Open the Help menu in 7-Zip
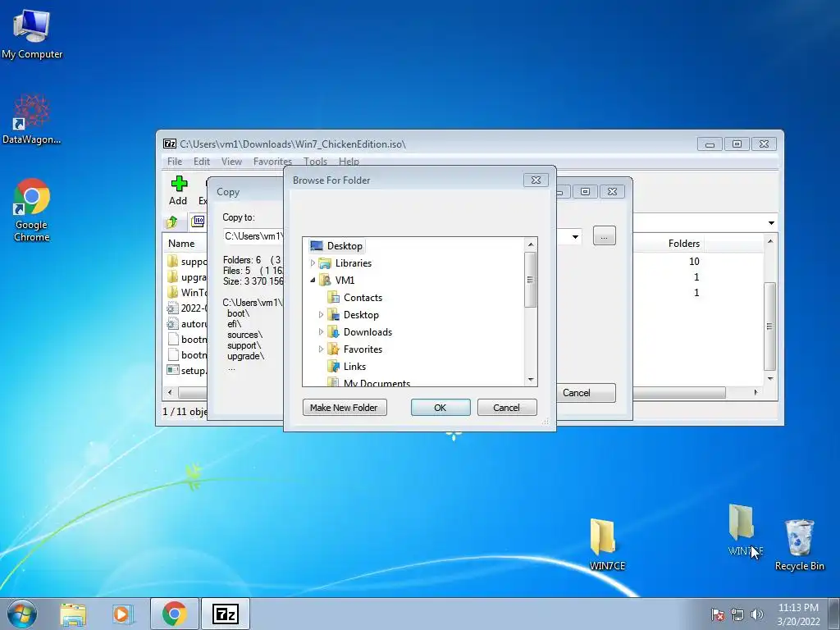Image resolution: width=840 pixels, height=630 pixels. (349, 162)
